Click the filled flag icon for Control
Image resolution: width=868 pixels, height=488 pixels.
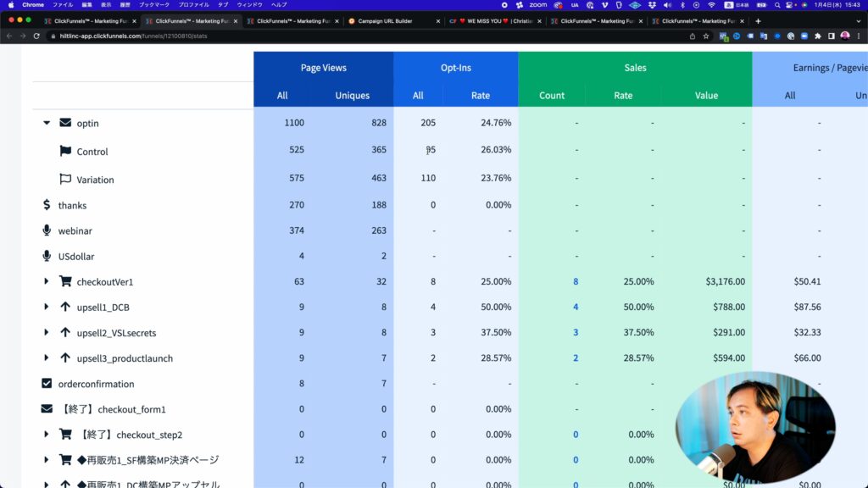(65, 152)
